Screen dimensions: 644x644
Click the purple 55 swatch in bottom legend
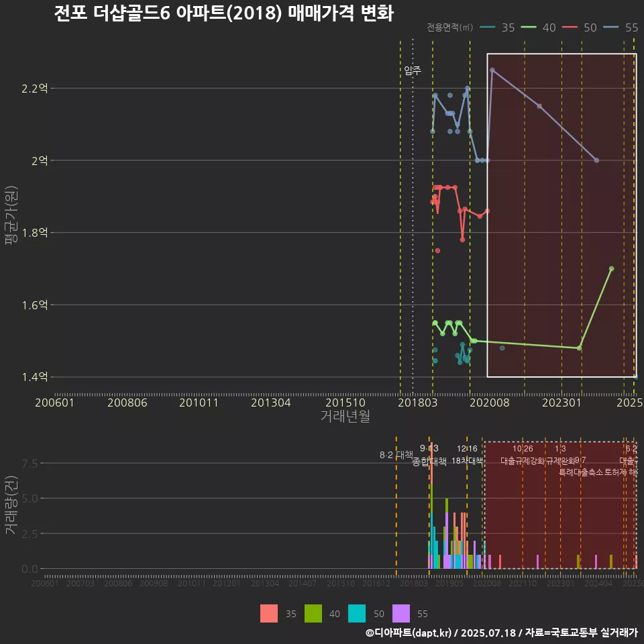tap(401, 614)
